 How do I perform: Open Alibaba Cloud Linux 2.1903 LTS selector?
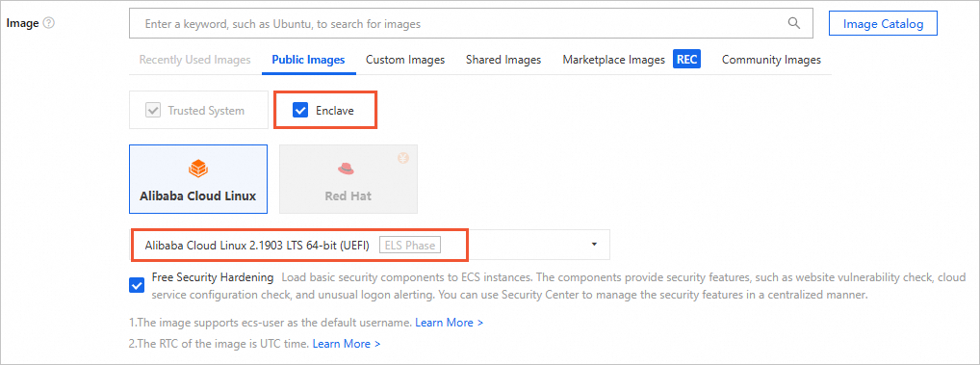click(x=370, y=245)
